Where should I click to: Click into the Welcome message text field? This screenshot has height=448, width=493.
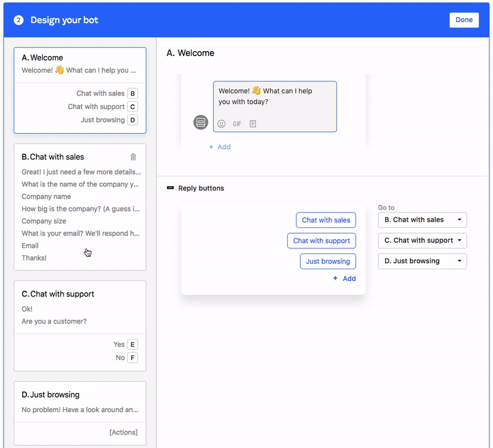pyautogui.click(x=274, y=96)
